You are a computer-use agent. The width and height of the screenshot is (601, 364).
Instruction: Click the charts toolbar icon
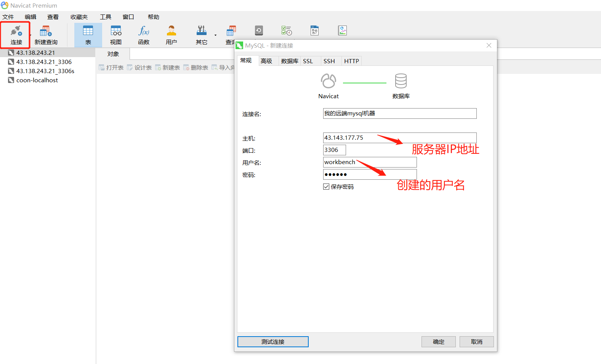point(342,30)
